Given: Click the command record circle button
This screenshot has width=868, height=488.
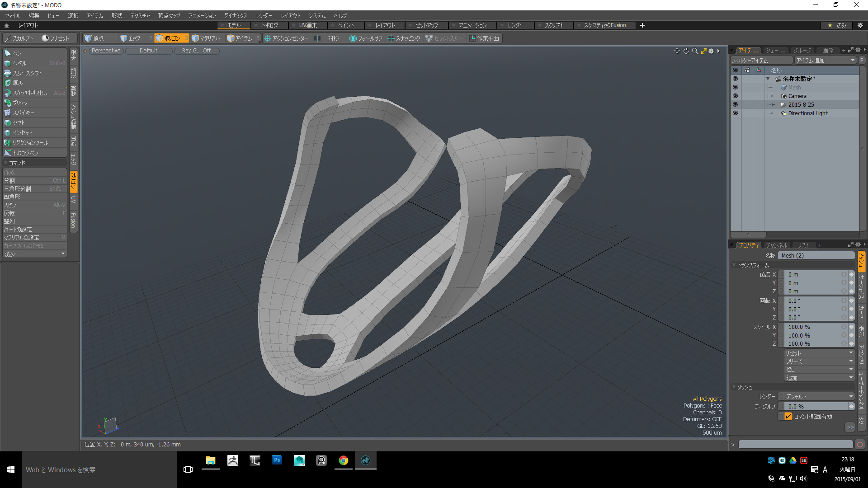Looking at the screenshot, I should (x=860, y=445).
